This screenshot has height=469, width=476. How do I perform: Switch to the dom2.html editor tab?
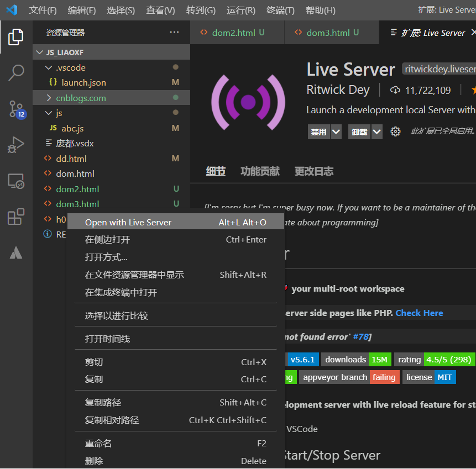point(237,33)
